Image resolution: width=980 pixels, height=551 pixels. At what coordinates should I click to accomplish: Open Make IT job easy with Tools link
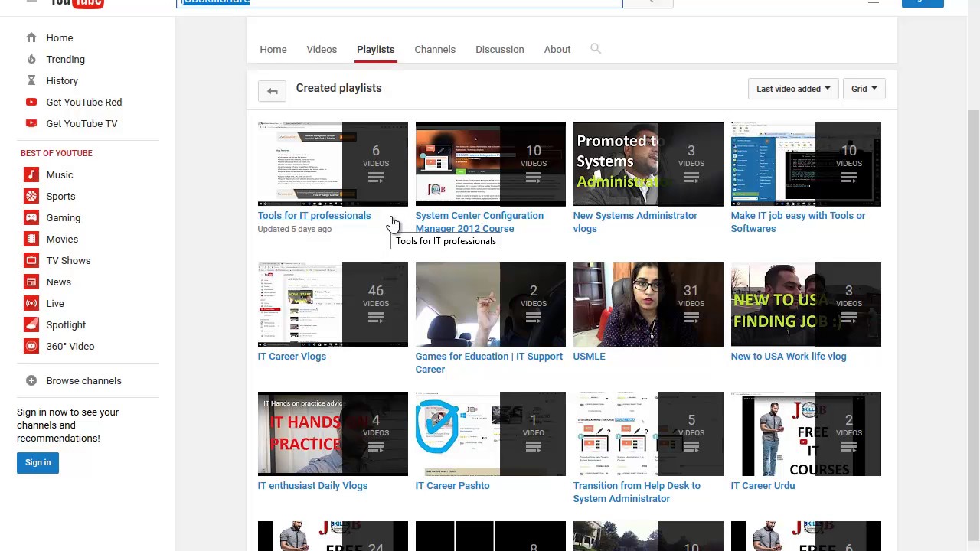point(798,222)
